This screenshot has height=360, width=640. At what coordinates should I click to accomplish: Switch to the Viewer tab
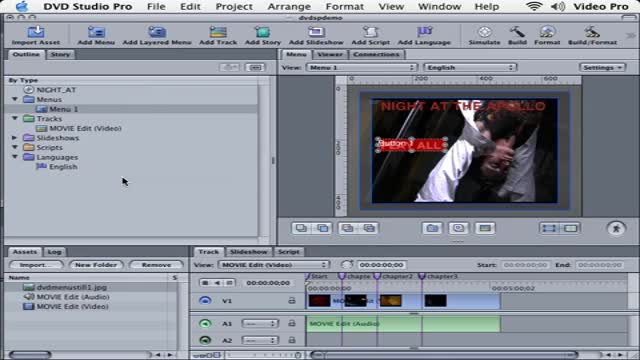tap(330, 54)
